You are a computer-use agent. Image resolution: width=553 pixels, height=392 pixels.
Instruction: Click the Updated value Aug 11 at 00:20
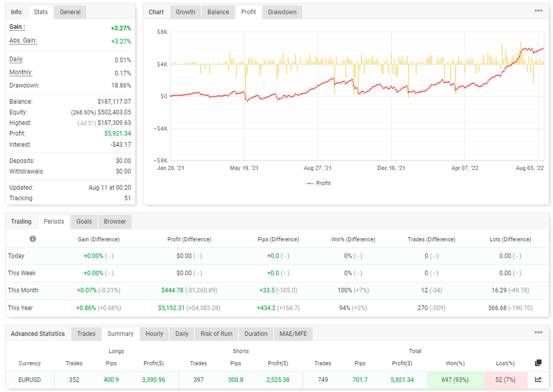(x=110, y=187)
